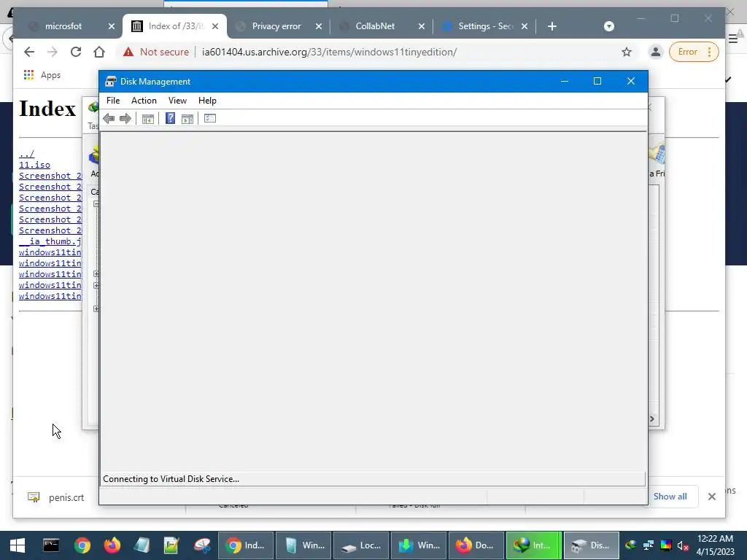Viewport: 747px width, 560px height.
Task: Close the Chrome downloads bar
Action: [712, 497]
